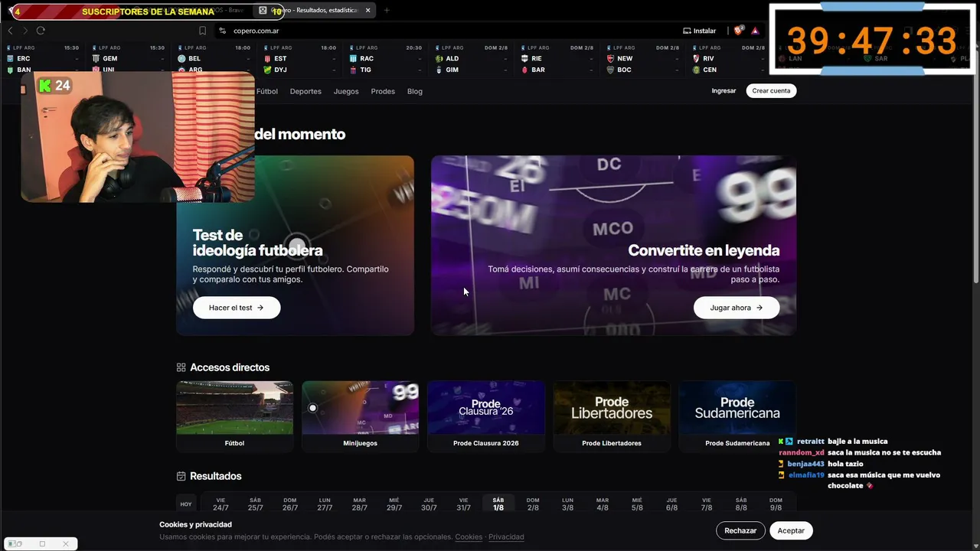Select date VIE 31/7

[x=463, y=504]
